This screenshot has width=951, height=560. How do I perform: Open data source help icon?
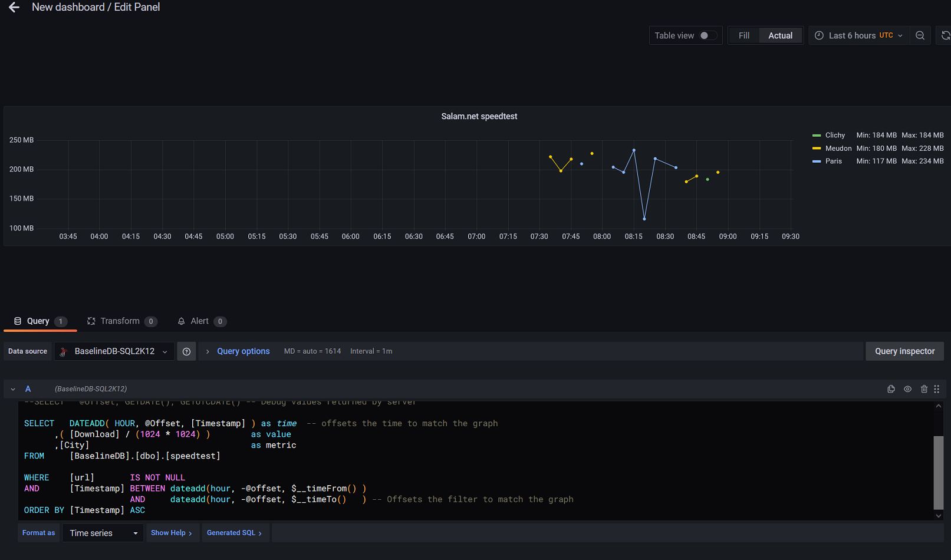[x=186, y=351]
